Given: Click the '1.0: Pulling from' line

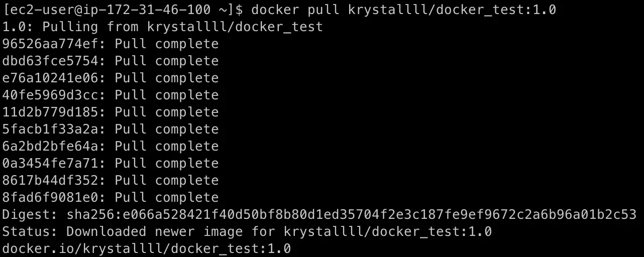Looking at the screenshot, I should [163, 27].
